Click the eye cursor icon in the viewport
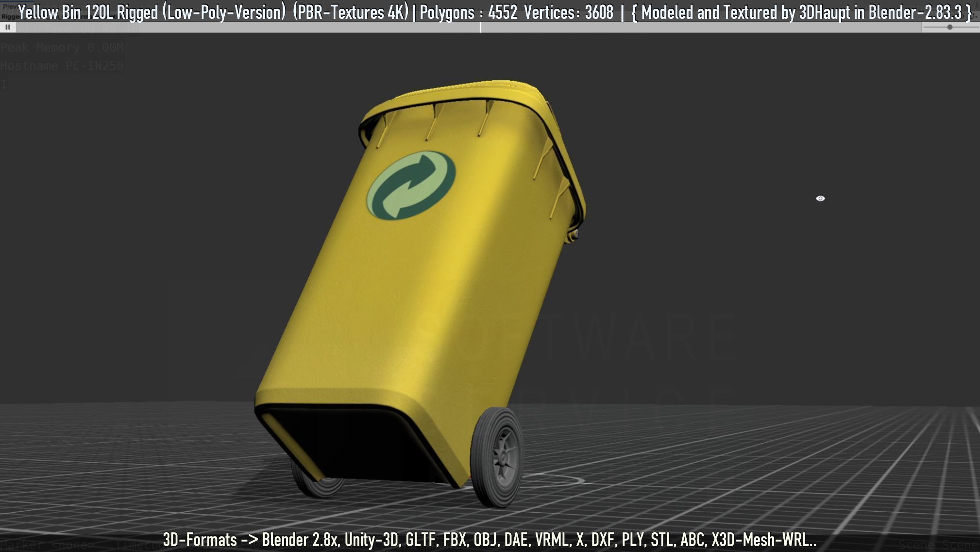This screenshot has width=980, height=552. click(820, 198)
